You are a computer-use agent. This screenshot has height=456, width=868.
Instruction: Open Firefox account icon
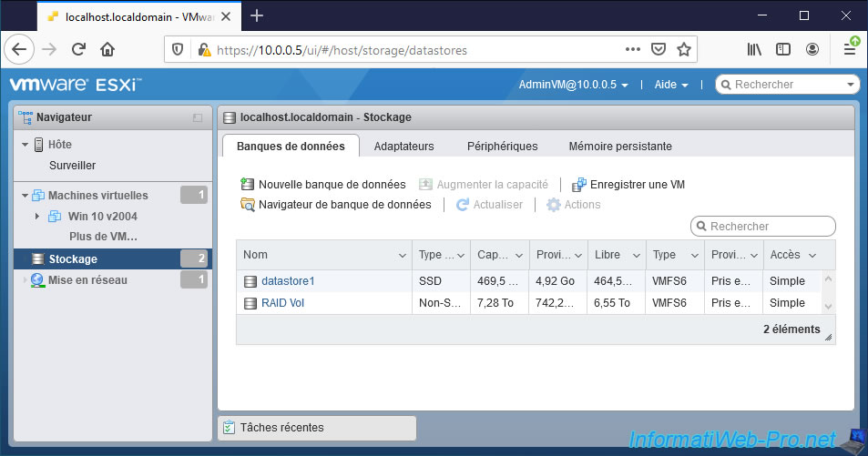pyautogui.click(x=812, y=49)
